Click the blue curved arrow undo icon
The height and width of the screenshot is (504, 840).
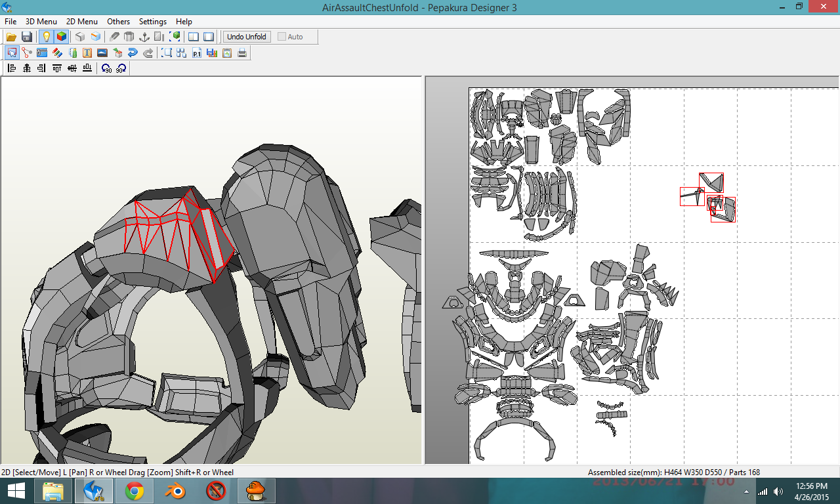pyautogui.click(x=133, y=52)
